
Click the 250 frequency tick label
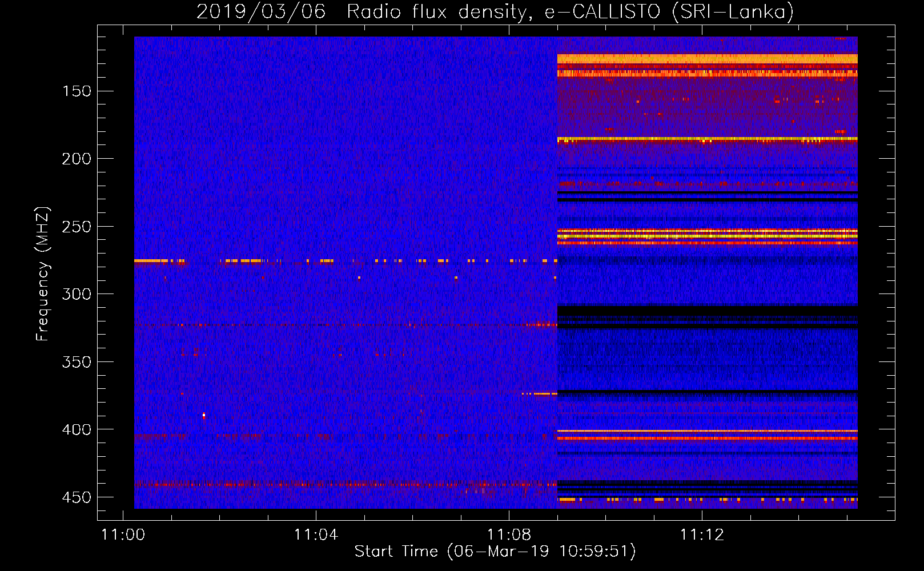click(77, 227)
